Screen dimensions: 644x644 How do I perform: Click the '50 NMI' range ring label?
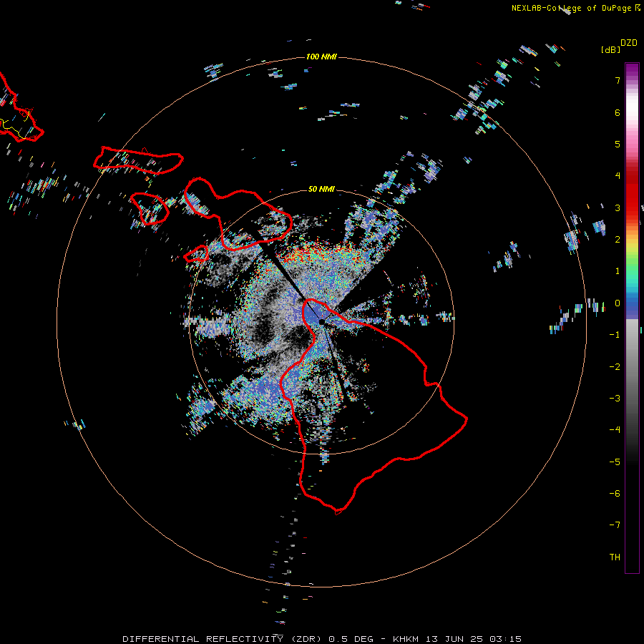click(x=321, y=190)
